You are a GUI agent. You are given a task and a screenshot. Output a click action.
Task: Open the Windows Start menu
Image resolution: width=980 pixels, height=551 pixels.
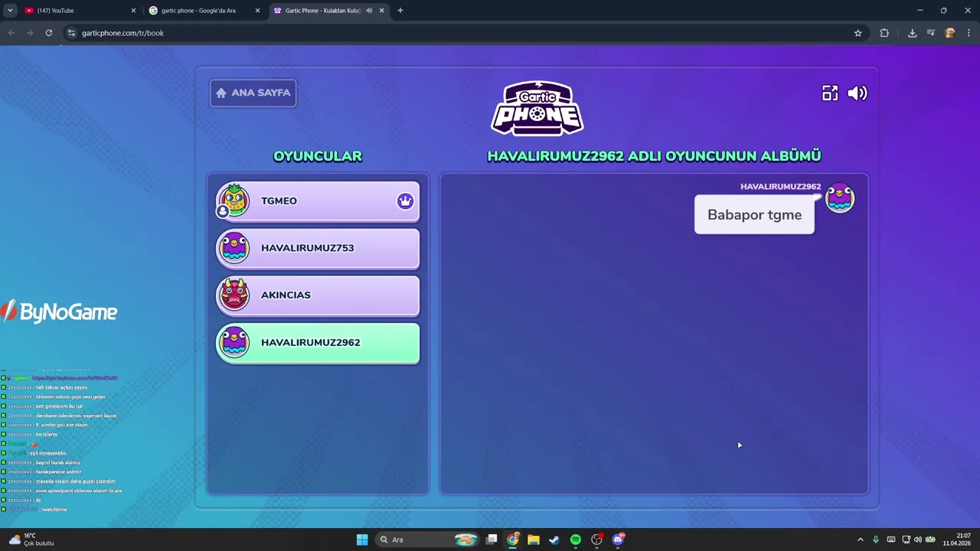(362, 540)
